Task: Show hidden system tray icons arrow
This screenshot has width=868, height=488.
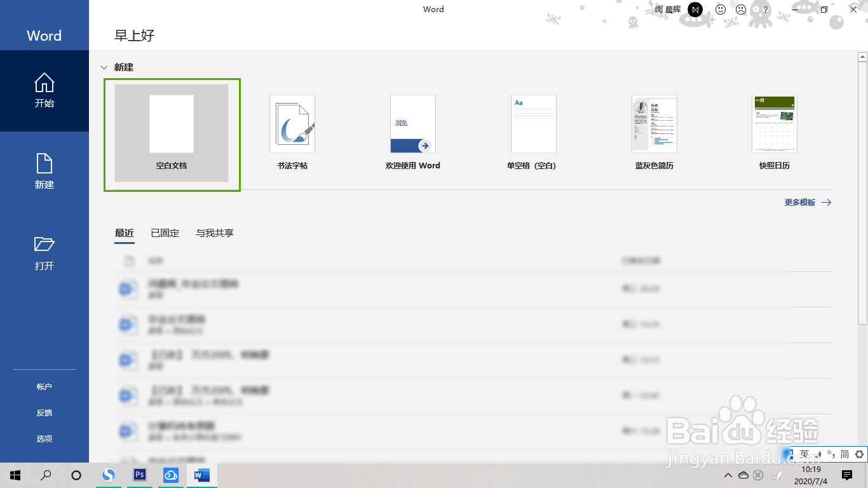Action: (728, 475)
